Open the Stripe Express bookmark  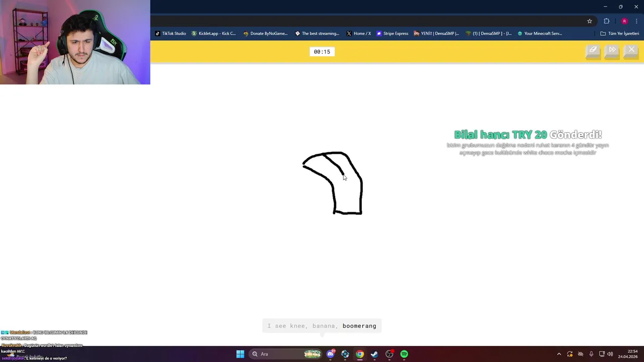393,34
